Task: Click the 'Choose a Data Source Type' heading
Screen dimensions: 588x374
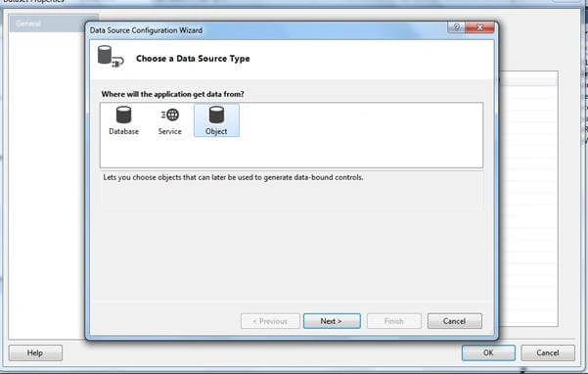Action: click(193, 59)
